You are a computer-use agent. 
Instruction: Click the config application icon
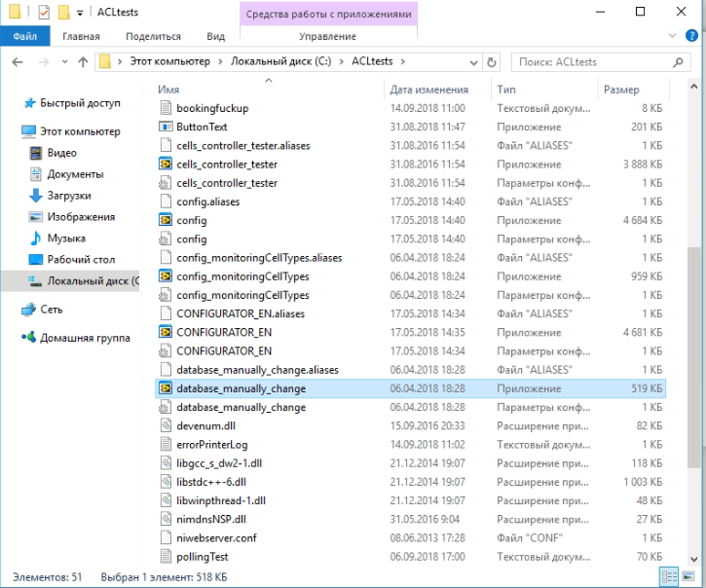click(166, 221)
